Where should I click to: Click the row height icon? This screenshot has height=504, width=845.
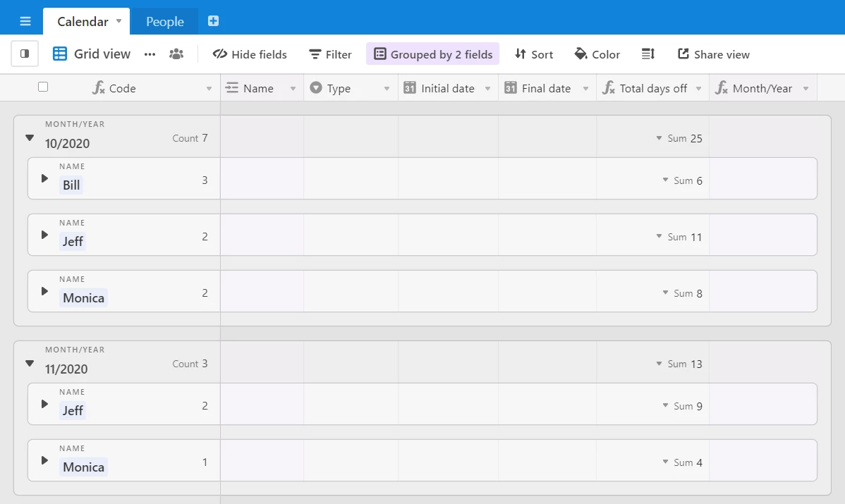[648, 54]
